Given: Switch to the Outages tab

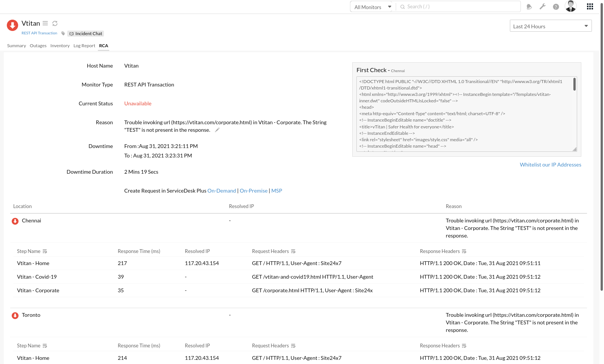Looking at the screenshot, I should click(x=38, y=46).
